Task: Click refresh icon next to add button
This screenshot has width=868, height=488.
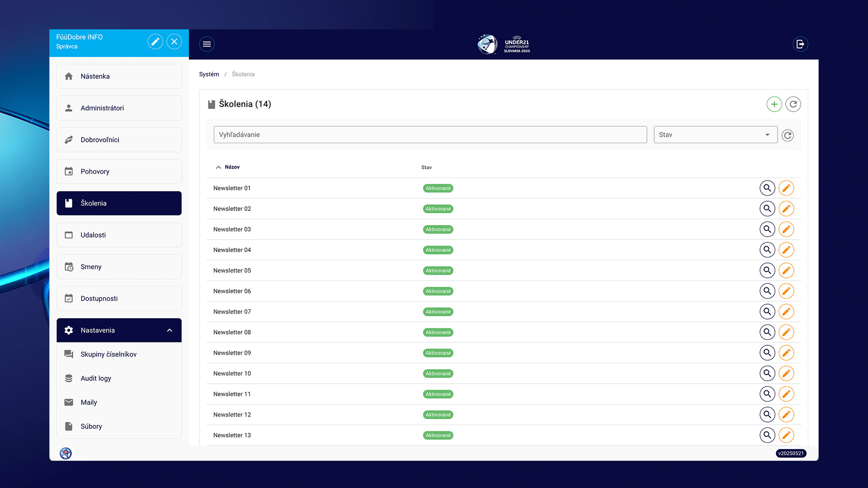Action: (x=793, y=104)
